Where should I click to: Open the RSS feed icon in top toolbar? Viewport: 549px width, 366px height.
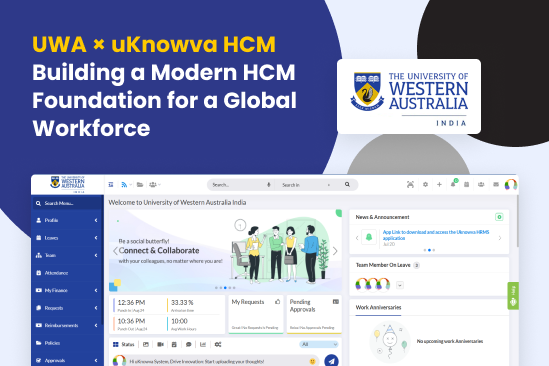124,185
